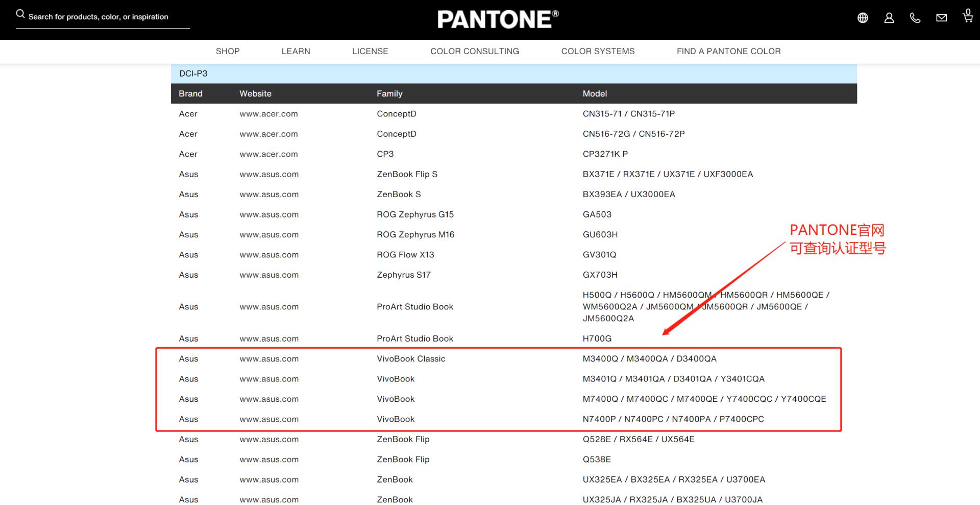
Task: Open www.asus.com in the GA503 row
Action: click(x=269, y=214)
